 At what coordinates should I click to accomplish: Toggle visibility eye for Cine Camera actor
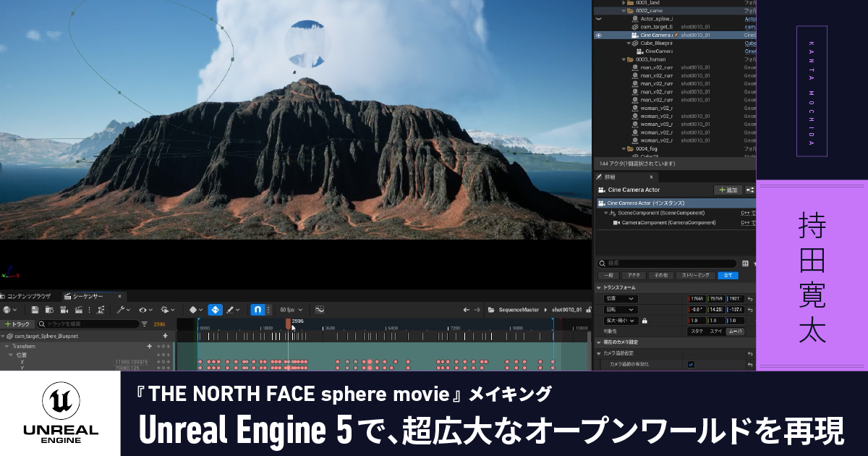[x=598, y=35]
